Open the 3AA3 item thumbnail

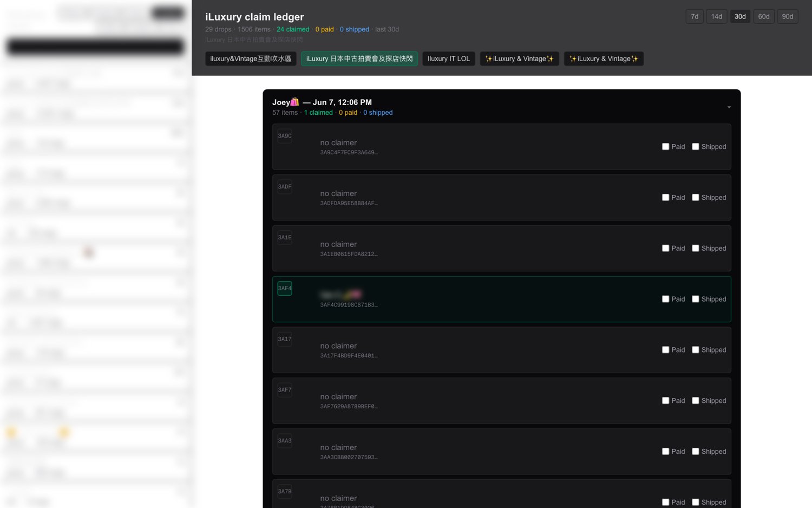tap(285, 440)
